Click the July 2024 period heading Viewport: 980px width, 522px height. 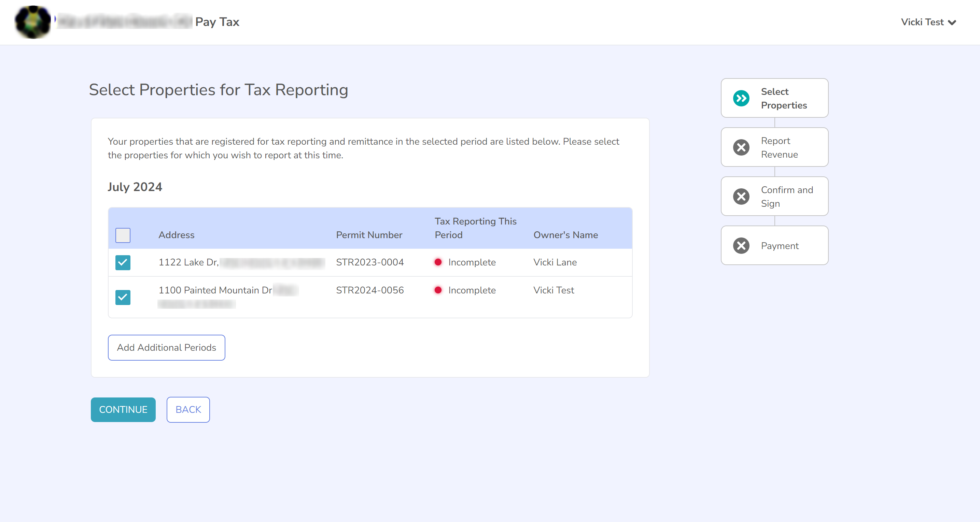coord(135,187)
